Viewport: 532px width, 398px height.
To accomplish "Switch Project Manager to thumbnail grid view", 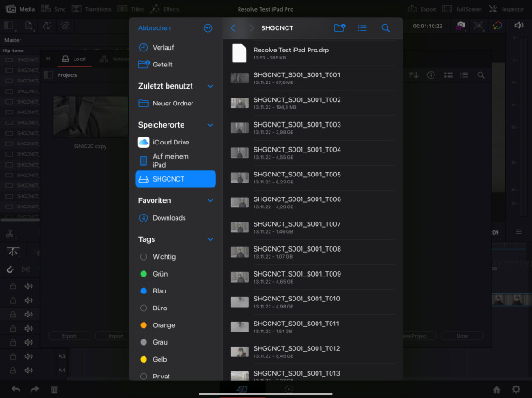I will pyautogui.click(x=448, y=75).
